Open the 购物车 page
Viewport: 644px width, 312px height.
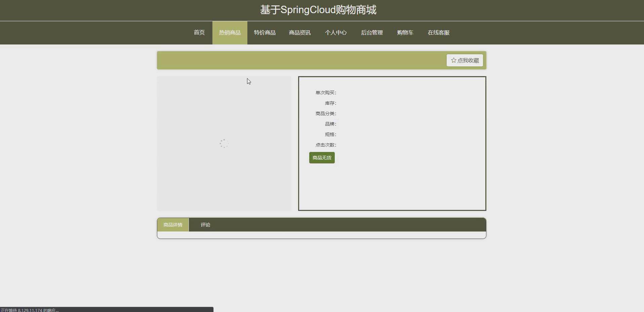[405, 33]
